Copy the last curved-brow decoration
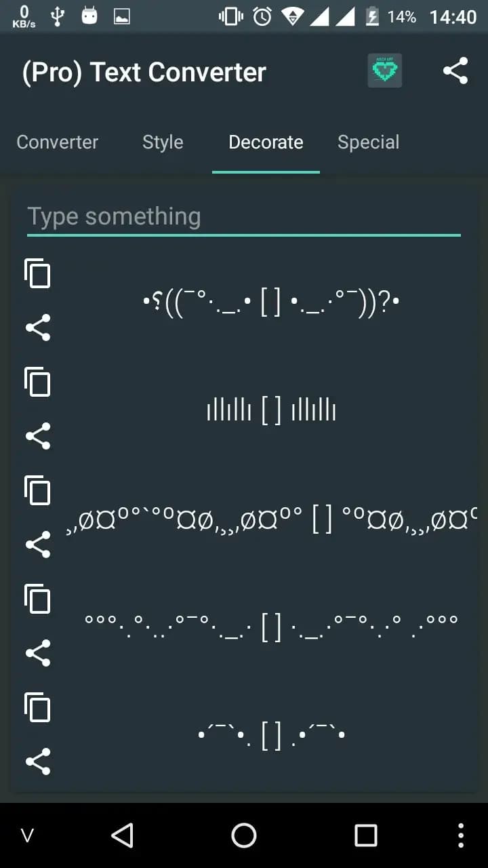Image resolution: width=488 pixels, height=868 pixels. [x=37, y=707]
